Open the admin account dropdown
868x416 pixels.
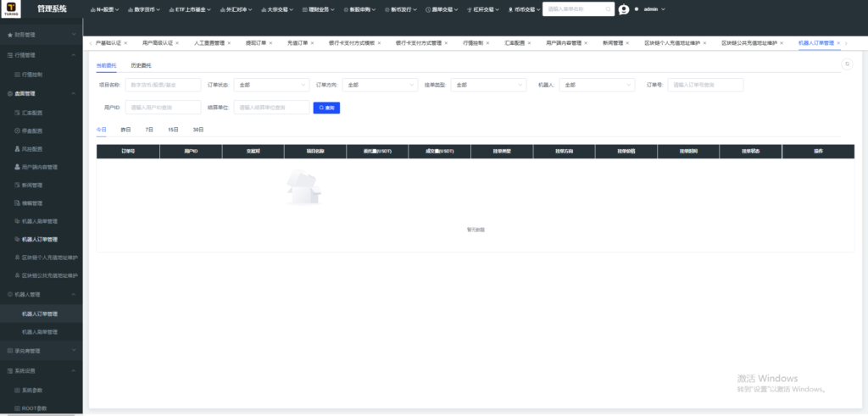click(x=654, y=9)
